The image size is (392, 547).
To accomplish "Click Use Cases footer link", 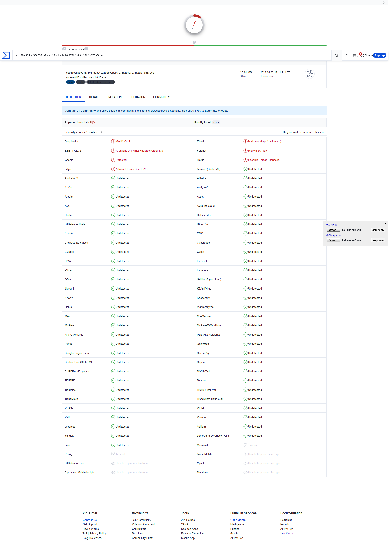I will [287, 534].
